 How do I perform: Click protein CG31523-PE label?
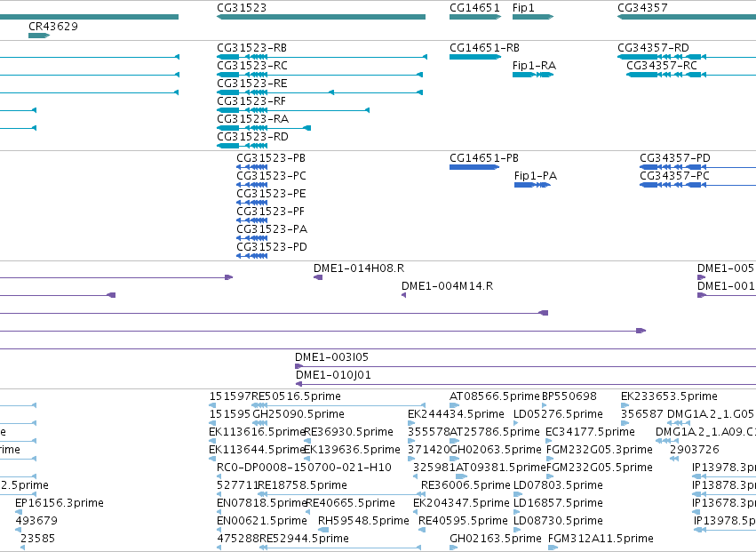pyautogui.click(x=272, y=194)
